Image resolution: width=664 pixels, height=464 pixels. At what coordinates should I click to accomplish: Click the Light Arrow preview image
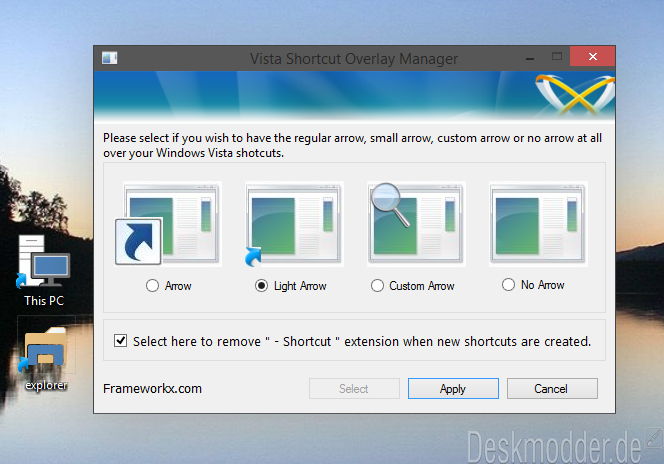click(x=293, y=224)
